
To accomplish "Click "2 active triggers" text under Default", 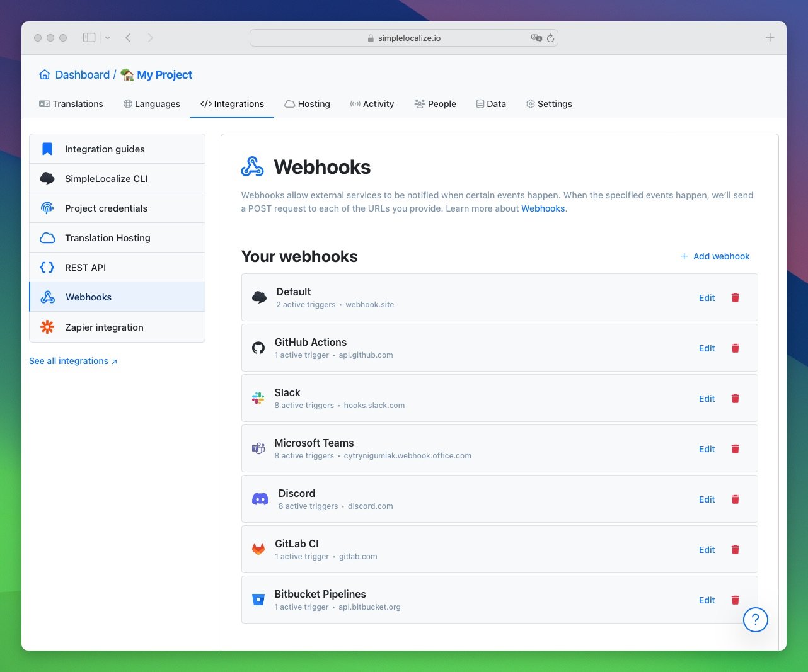I will point(306,305).
